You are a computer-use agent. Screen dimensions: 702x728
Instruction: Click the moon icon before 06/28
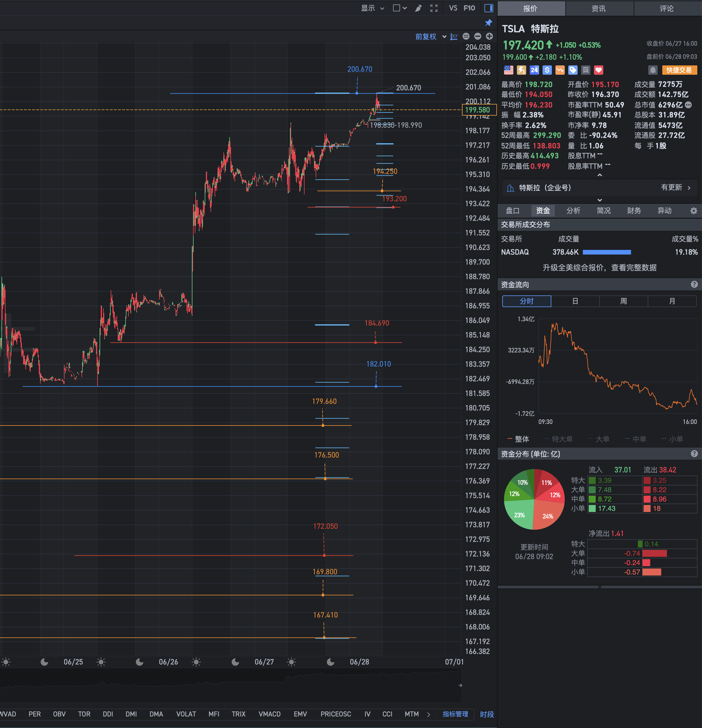click(x=330, y=662)
